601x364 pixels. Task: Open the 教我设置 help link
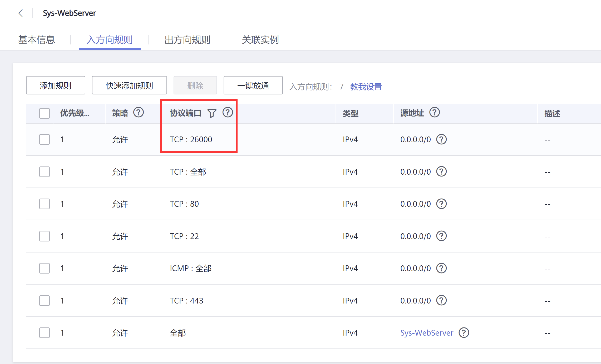click(366, 87)
